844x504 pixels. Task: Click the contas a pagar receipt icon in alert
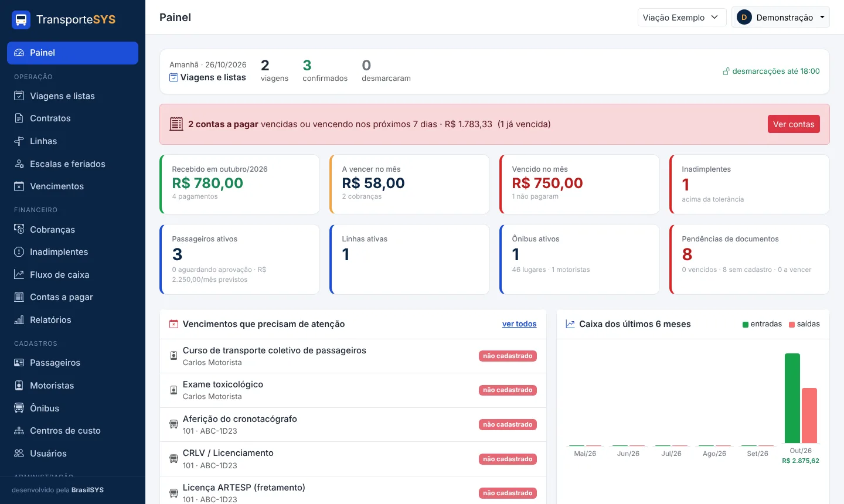pyautogui.click(x=176, y=124)
